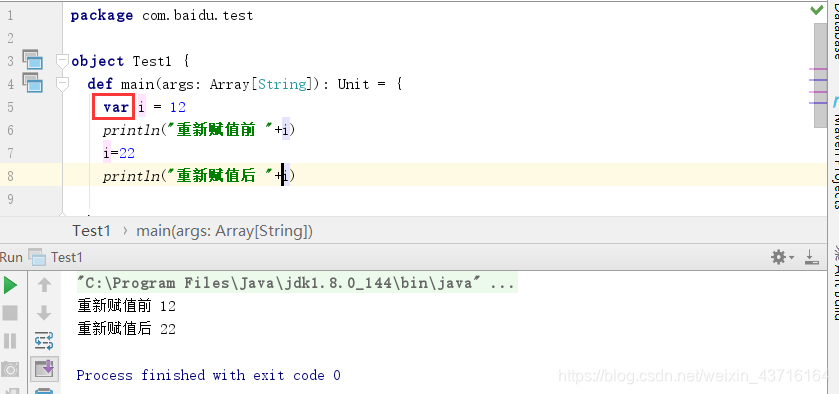Click the Dump Threads camera icon
The width and height of the screenshot is (839, 394).
point(10,369)
